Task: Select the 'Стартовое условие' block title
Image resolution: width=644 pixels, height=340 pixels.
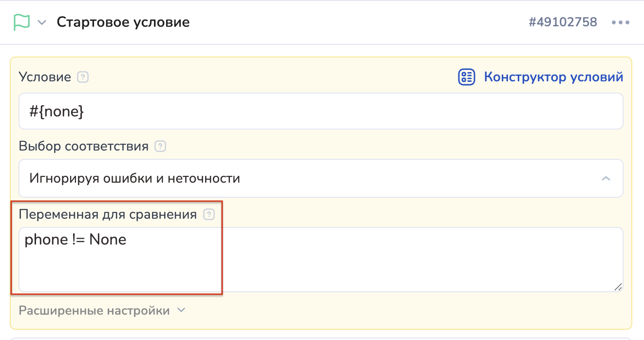Action: click(x=123, y=22)
